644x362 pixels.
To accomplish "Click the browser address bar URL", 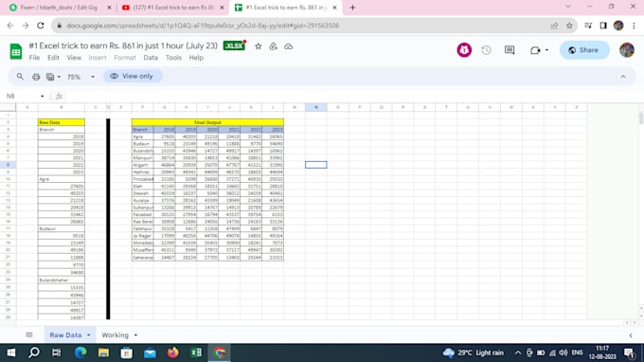I will click(x=203, y=26).
